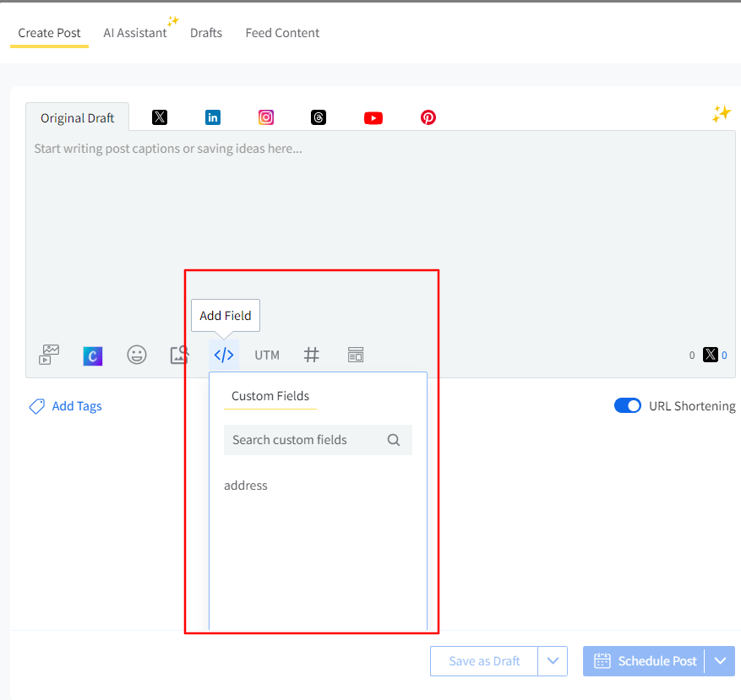Select the Pinterest channel tab
The image size is (741, 700).
point(428,117)
